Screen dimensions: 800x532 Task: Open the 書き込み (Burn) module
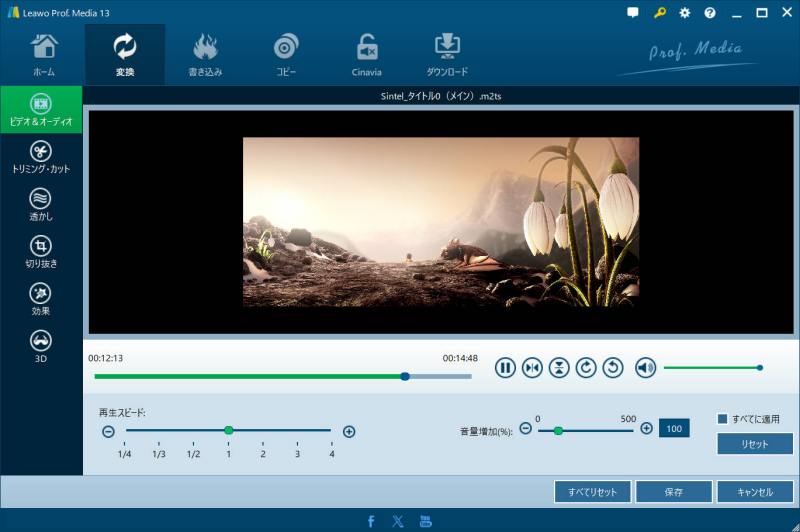[x=205, y=55]
